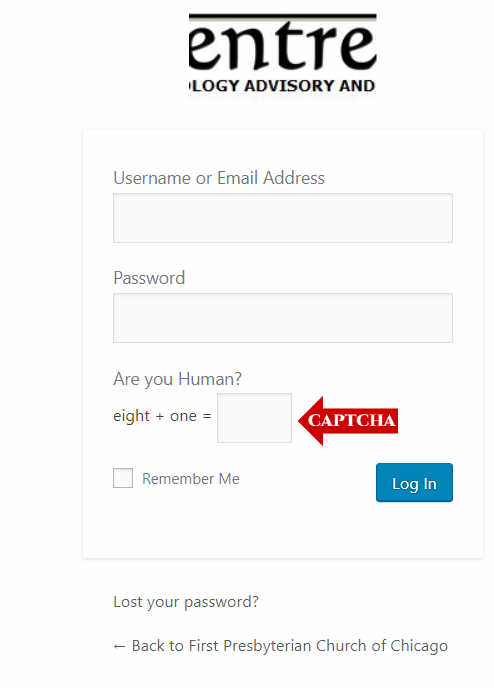Tick the Remember Me checkbox
The height and width of the screenshot is (688, 494).
click(x=123, y=478)
